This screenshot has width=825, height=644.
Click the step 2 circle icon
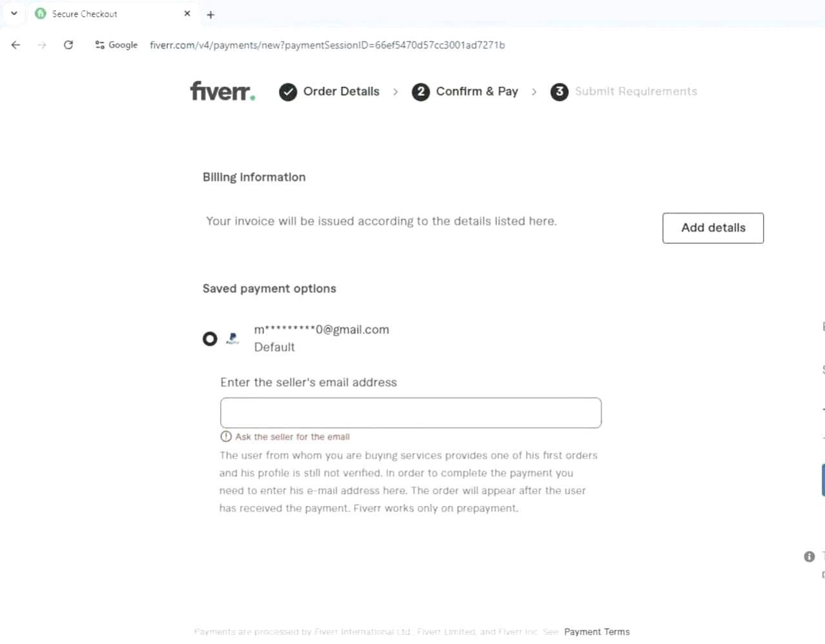(421, 92)
